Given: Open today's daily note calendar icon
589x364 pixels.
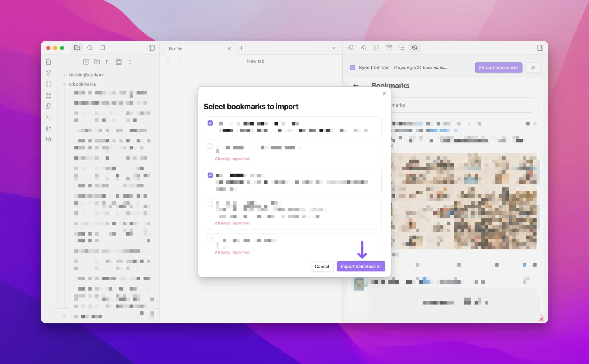Looking at the screenshot, I should point(48,95).
